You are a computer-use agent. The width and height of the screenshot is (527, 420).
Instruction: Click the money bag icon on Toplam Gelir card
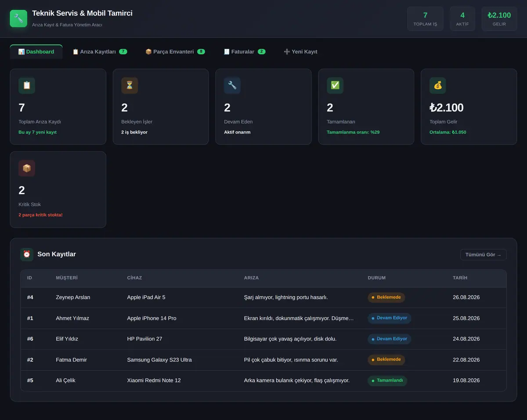pyautogui.click(x=438, y=86)
